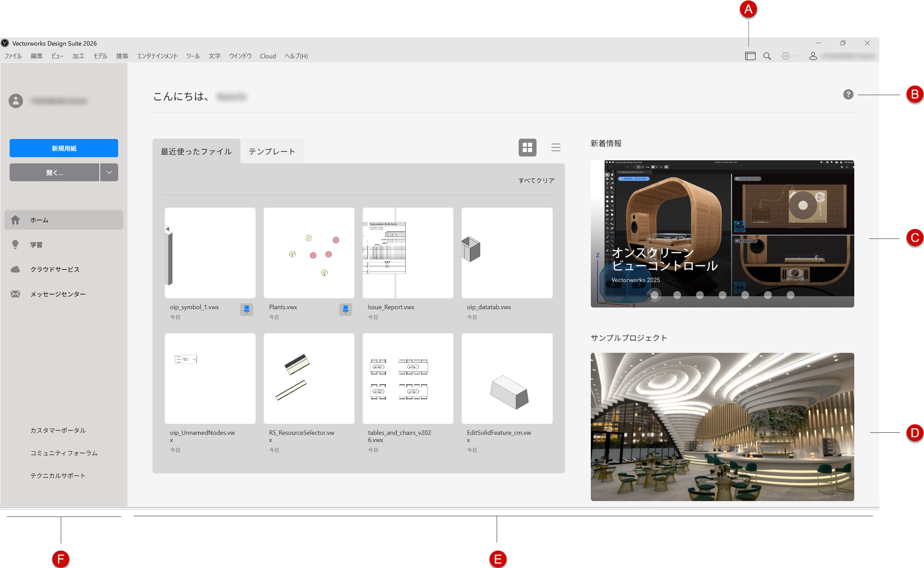
Task: Go to 学習 in the sidebar
Action: (x=36, y=245)
